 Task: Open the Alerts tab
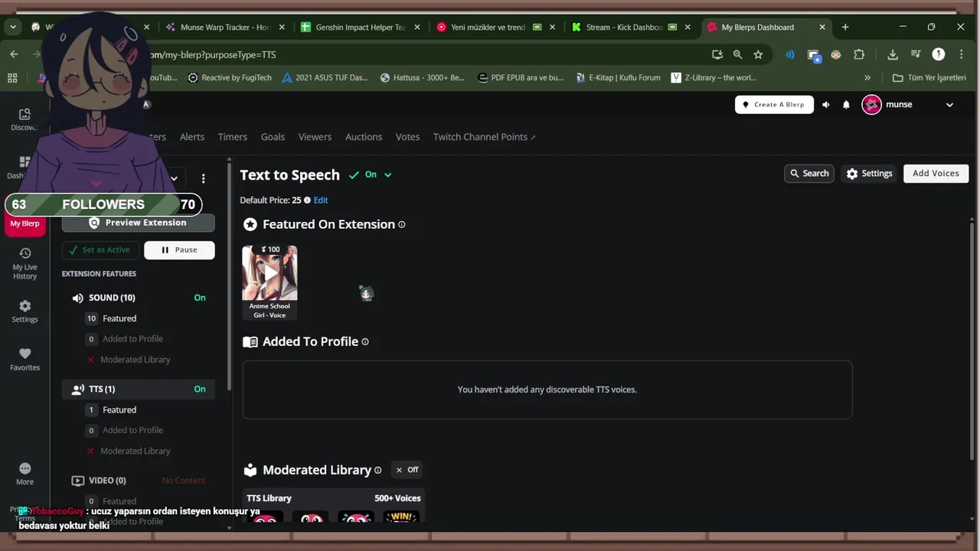click(x=191, y=137)
